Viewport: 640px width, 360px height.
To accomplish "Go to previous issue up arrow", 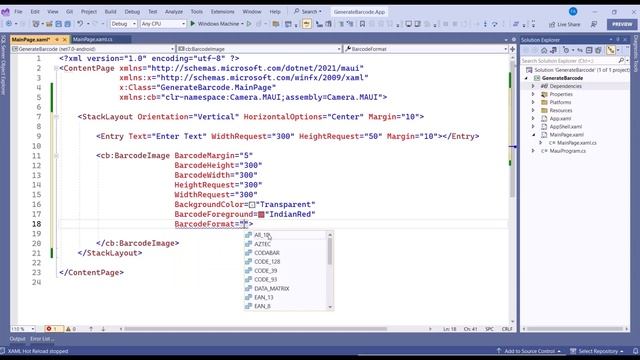I will (x=91, y=329).
